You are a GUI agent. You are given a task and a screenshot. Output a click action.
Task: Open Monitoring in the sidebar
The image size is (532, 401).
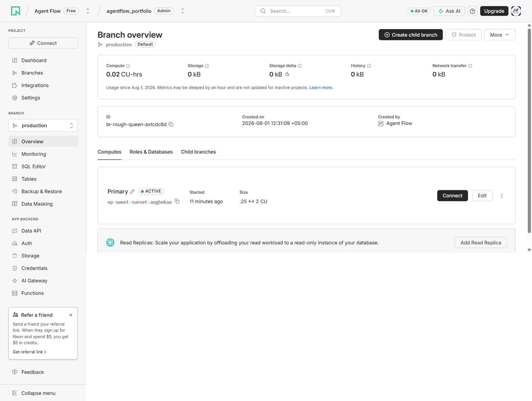[43, 154]
